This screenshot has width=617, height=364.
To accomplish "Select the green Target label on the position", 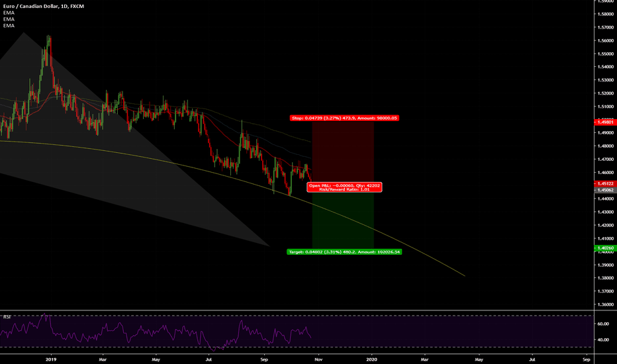I will [344, 252].
